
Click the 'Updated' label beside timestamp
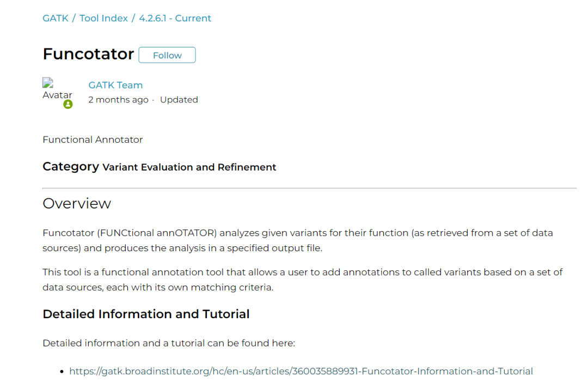[x=179, y=100]
